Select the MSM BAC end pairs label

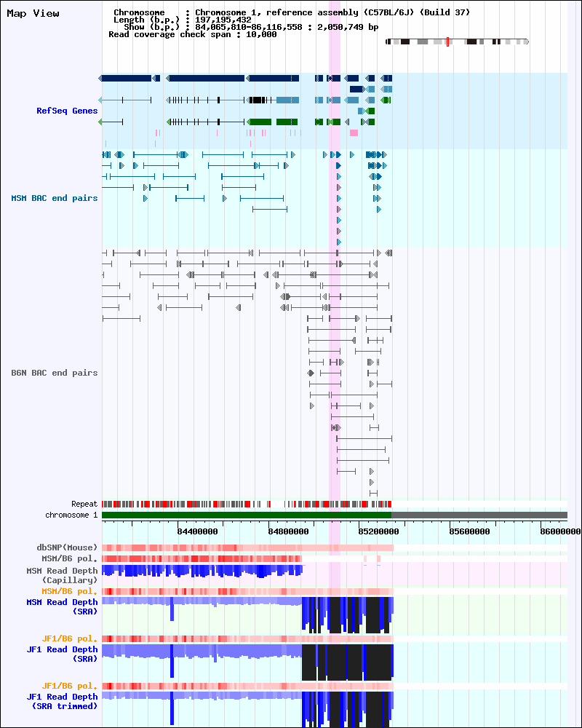[55, 198]
